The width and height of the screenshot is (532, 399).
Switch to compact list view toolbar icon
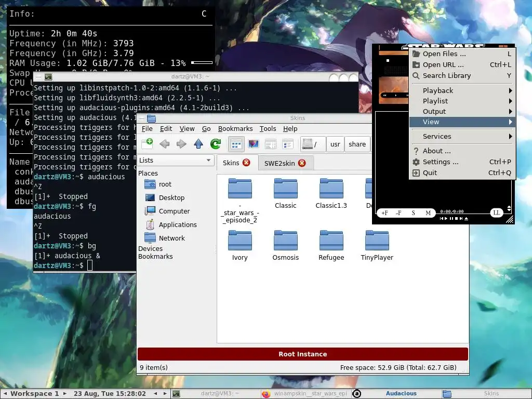(270, 144)
